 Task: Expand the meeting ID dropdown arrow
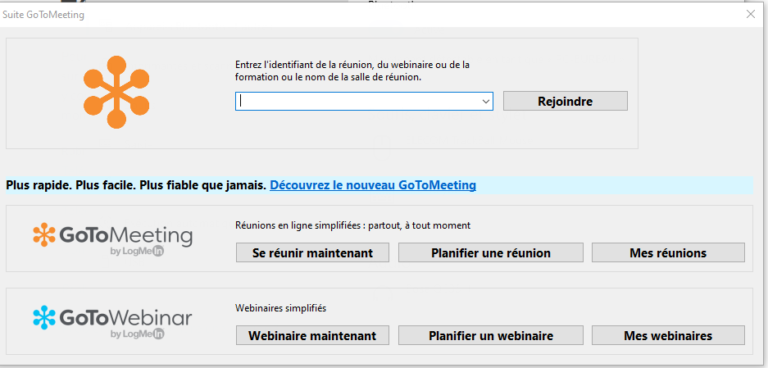tap(486, 101)
